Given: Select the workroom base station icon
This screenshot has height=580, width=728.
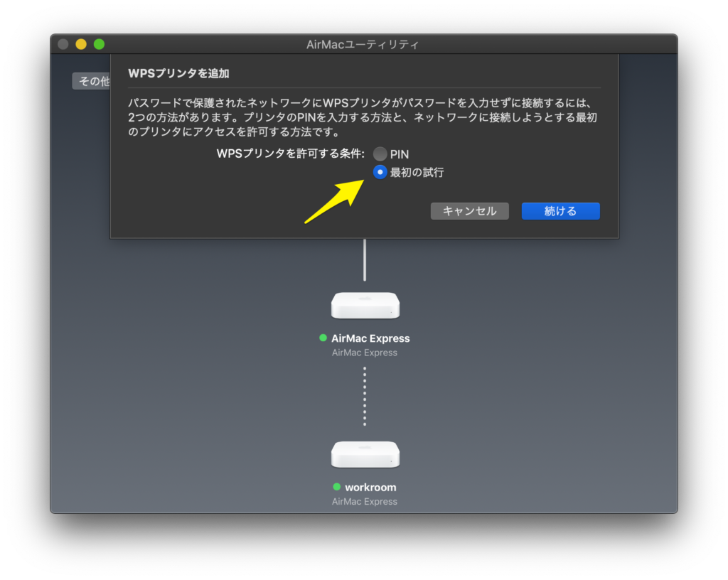Looking at the screenshot, I should click(x=365, y=454).
